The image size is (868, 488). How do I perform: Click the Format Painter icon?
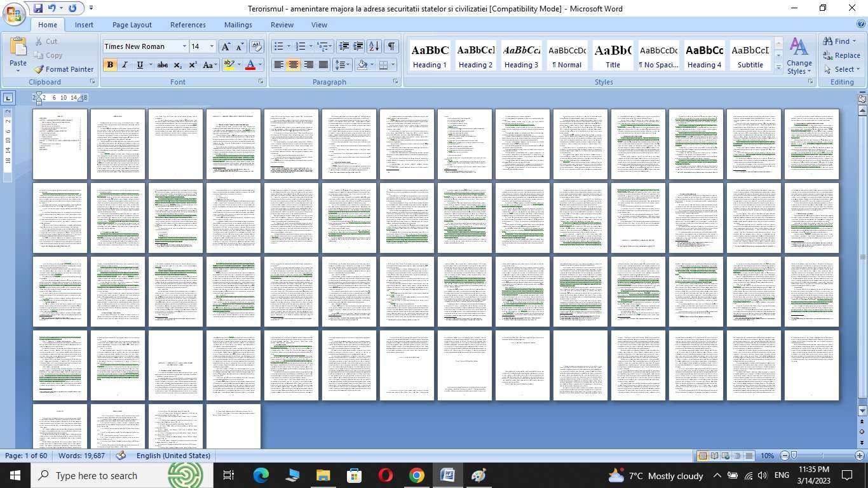coord(39,69)
